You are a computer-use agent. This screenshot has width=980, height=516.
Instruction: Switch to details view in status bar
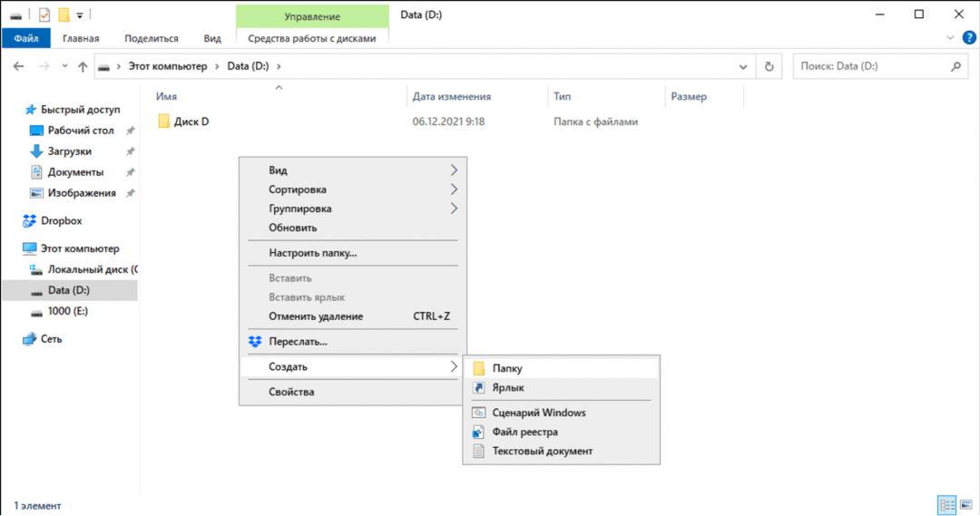(946, 504)
